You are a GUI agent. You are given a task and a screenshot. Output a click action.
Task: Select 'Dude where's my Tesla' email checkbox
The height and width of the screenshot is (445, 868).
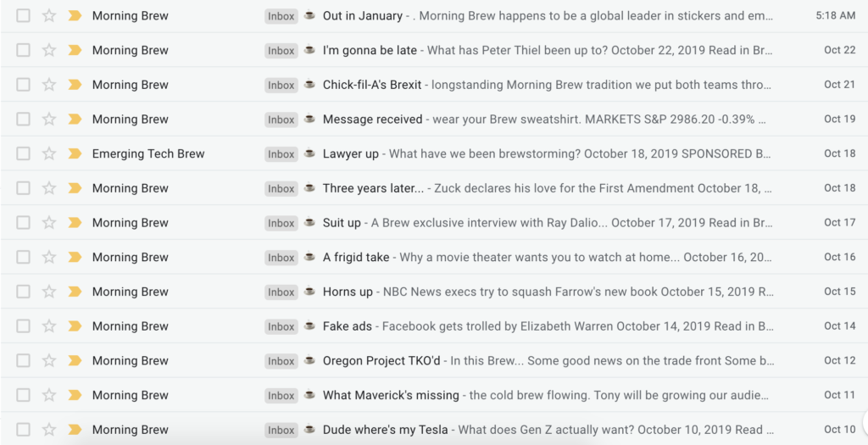tap(23, 430)
